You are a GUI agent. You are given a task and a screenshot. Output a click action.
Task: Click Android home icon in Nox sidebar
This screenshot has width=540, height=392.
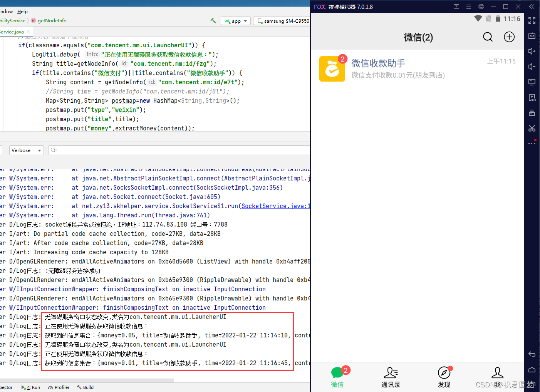[x=532, y=370]
